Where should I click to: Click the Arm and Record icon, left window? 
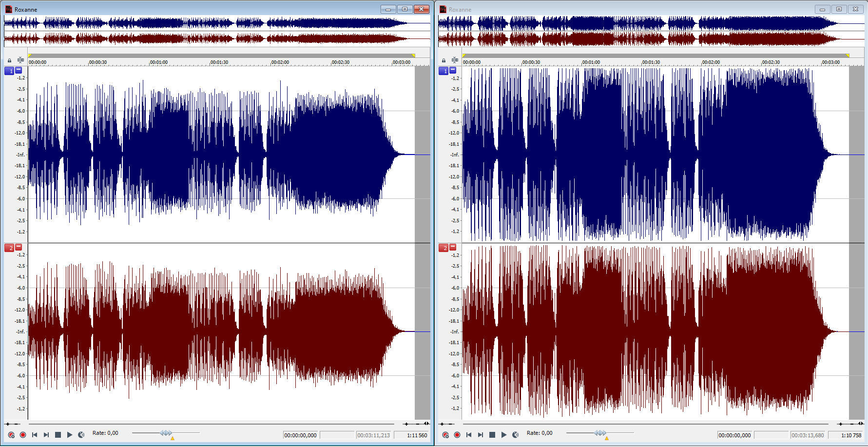coord(11,435)
